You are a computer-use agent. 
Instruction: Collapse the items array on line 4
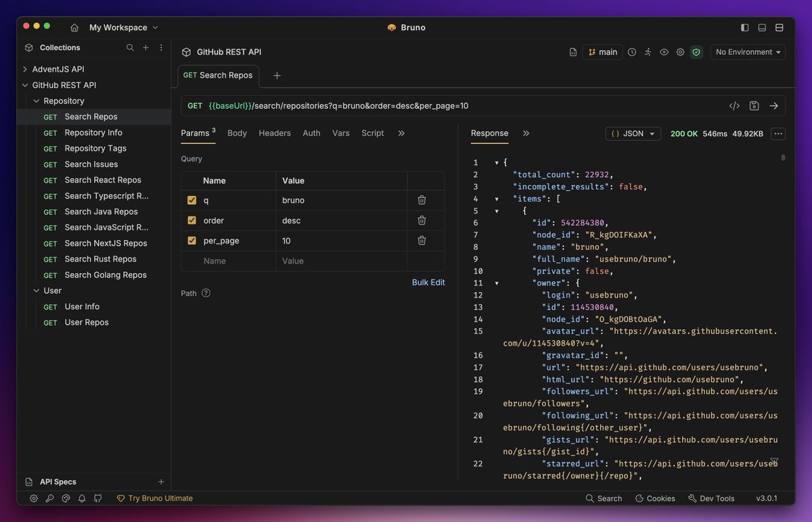[x=497, y=199]
